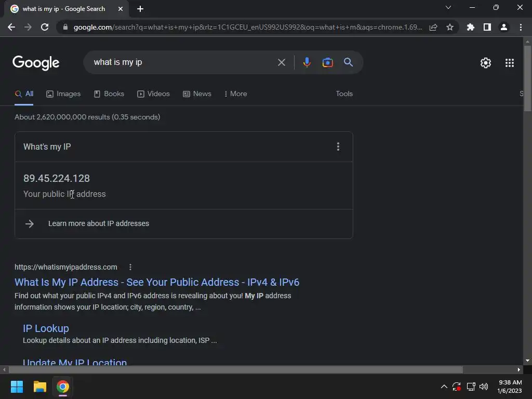Click the horizontal scrollbar thumb
The image size is (532, 399).
pyautogui.click(x=236, y=369)
